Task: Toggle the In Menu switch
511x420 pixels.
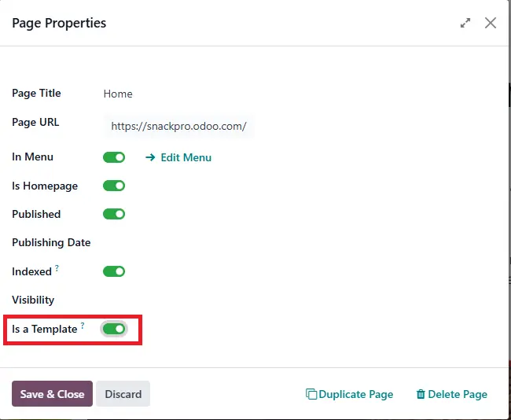Action: pyautogui.click(x=114, y=157)
